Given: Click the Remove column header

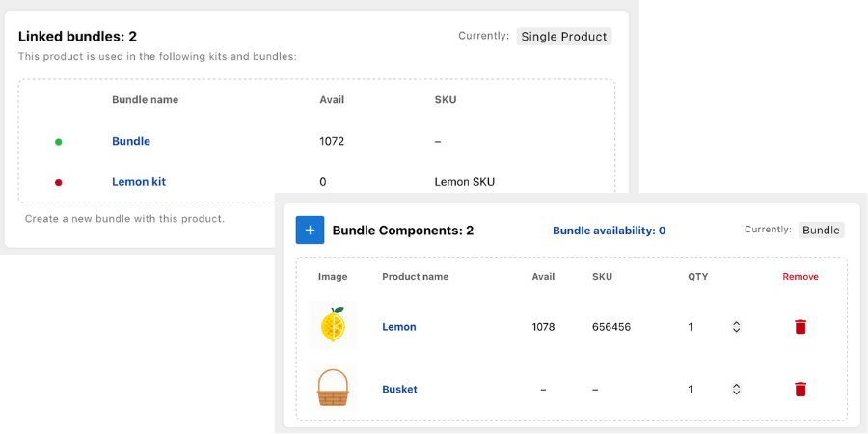Looking at the screenshot, I should tap(800, 277).
